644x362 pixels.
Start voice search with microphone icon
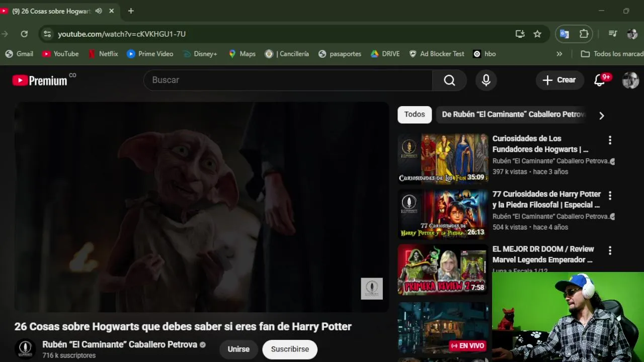[486, 80]
